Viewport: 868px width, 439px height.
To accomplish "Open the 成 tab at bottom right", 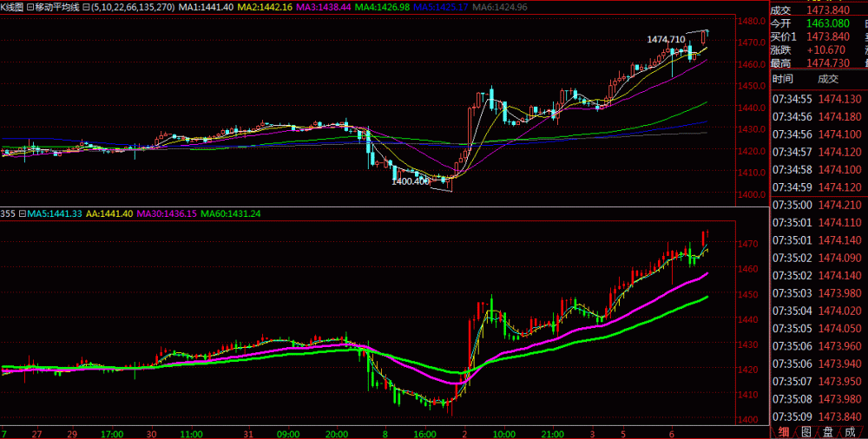I will click(x=850, y=431).
